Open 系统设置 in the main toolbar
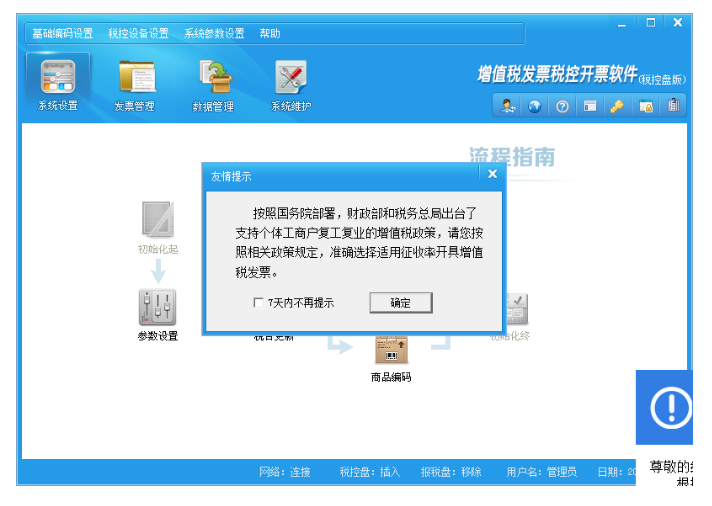 click(58, 83)
